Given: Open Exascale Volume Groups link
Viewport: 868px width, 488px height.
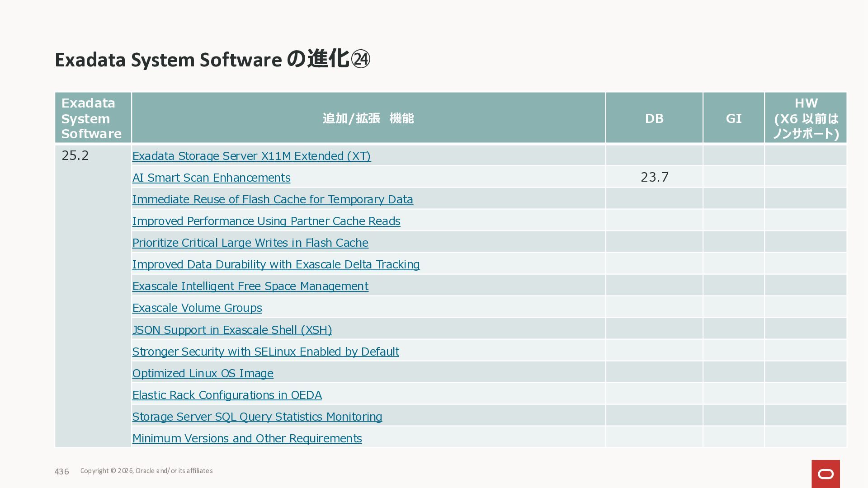Looking at the screenshot, I should click(x=197, y=308).
